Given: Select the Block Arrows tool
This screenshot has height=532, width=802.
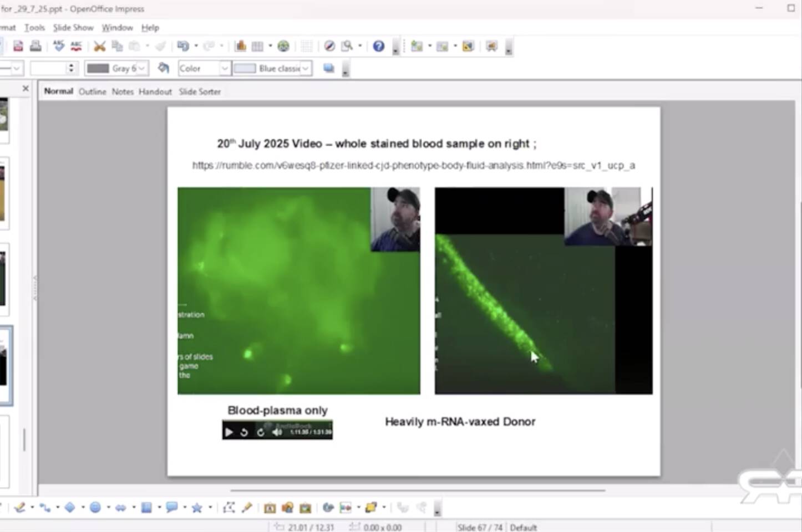Looking at the screenshot, I should point(121,507).
